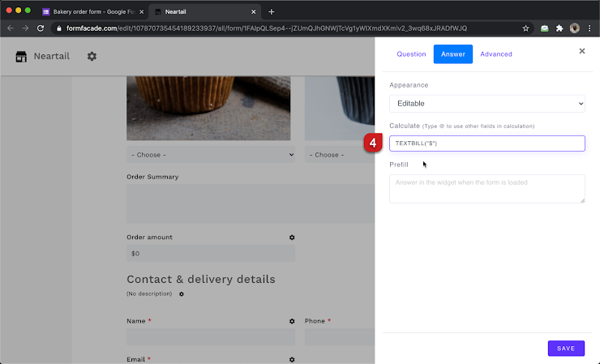Click gear icon beside Order amount
The image size is (600, 364).
pos(292,238)
